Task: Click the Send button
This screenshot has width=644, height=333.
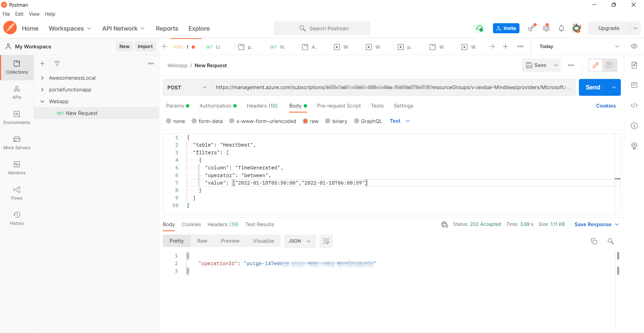Action: point(593,87)
